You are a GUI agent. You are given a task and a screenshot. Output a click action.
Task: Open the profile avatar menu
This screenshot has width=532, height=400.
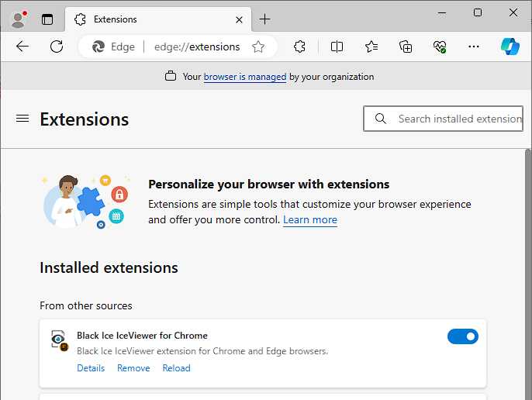pyautogui.click(x=19, y=19)
